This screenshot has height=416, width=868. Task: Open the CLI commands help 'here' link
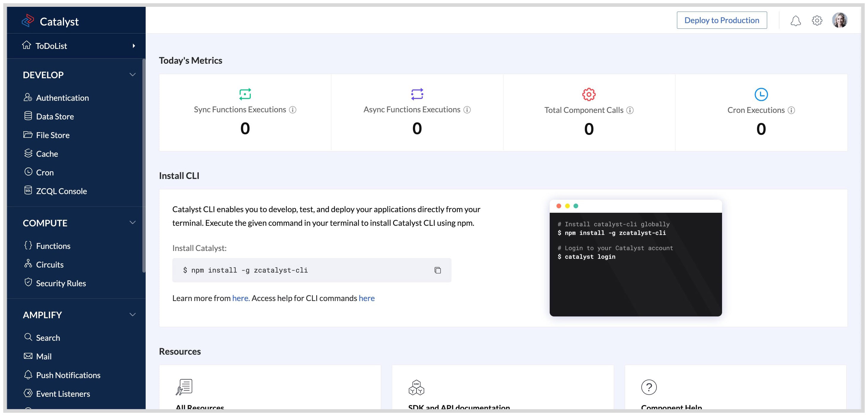pyautogui.click(x=367, y=298)
